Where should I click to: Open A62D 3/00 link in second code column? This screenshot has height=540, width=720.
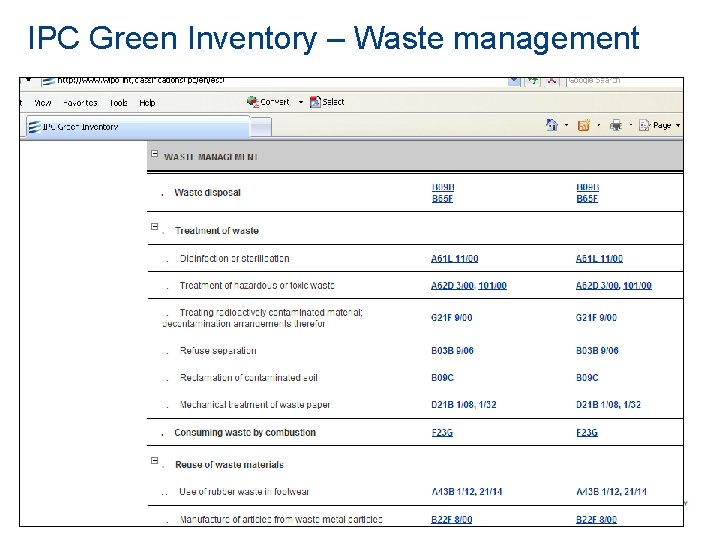(x=597, y=286)
